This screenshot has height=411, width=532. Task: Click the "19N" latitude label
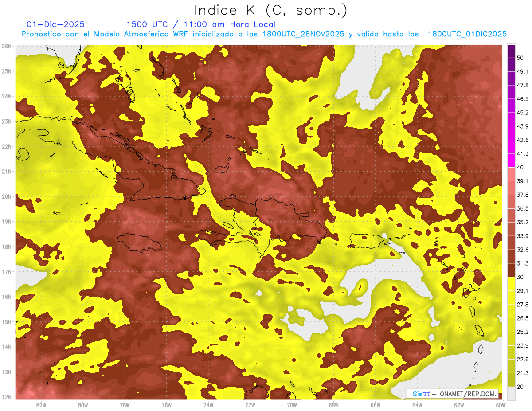[7, 221]
